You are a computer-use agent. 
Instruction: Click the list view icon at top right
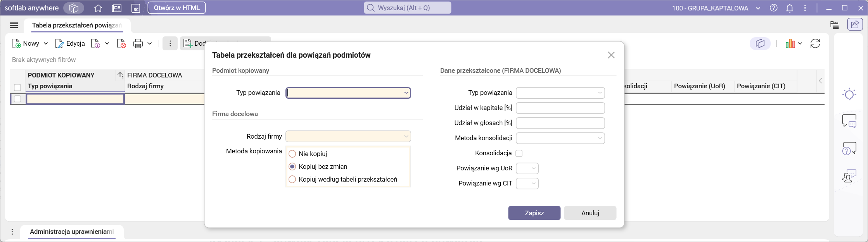tap(835, 25)
